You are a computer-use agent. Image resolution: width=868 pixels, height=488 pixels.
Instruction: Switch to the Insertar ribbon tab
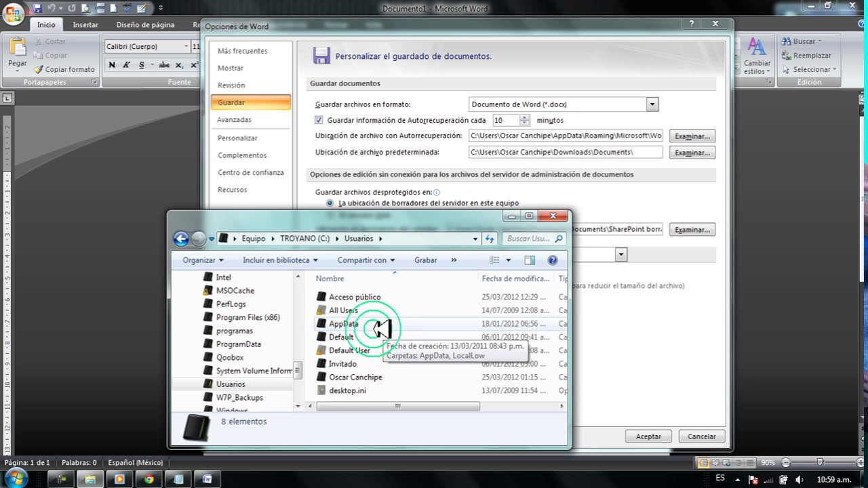85,25
